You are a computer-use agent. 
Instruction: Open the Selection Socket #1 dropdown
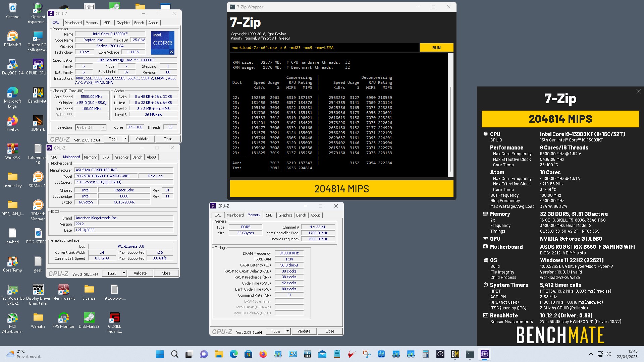tap(91, 127)
